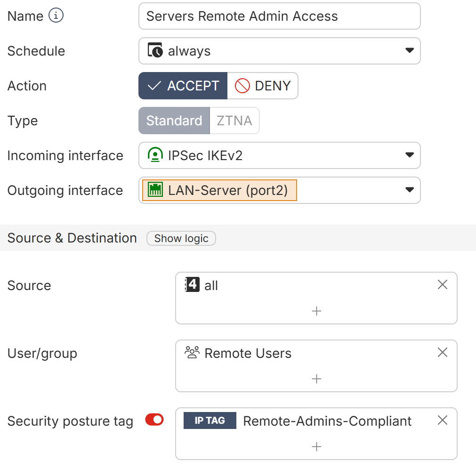The width and height of the screenshot is (476, 469).
Task: Click the IPSec IKEv2 tunnel icon
Action: pyautogui.click(x=155, y=154)
